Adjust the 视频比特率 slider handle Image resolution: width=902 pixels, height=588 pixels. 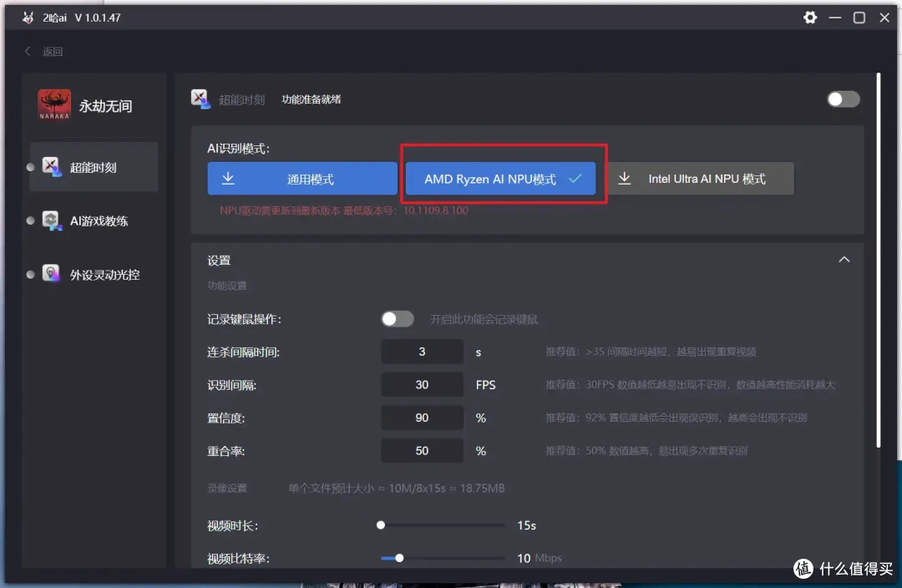(399, 558)
